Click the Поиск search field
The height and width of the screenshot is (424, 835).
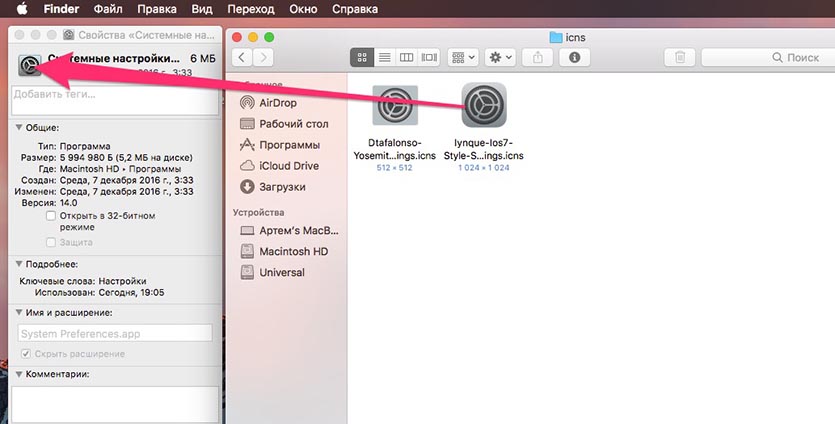(768, 58)
